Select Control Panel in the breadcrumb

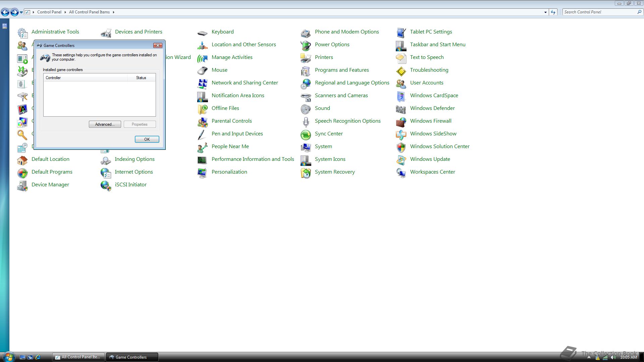tap(49, 12)
